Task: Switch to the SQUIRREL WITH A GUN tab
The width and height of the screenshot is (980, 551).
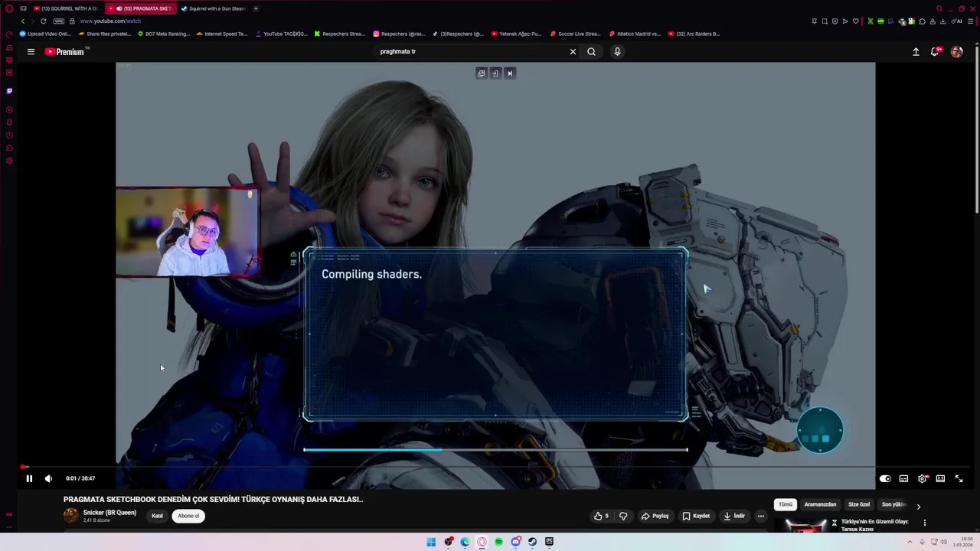Action: coord(65,8)
